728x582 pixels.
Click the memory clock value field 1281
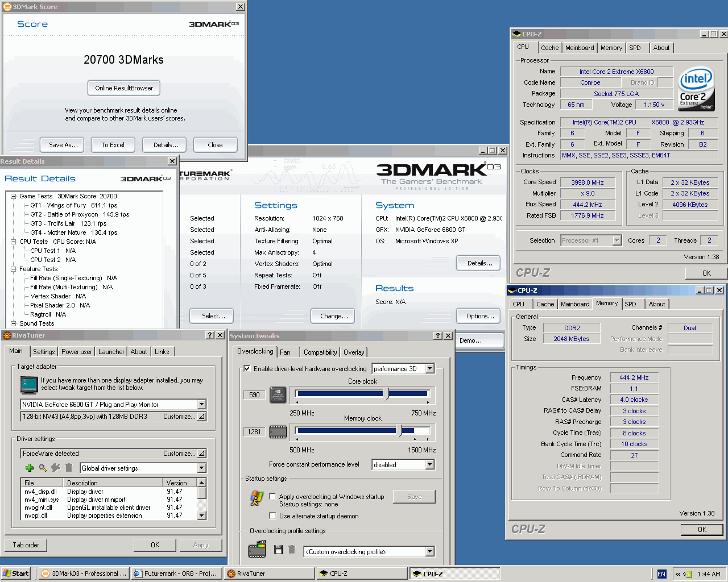(x=254, y=431)
